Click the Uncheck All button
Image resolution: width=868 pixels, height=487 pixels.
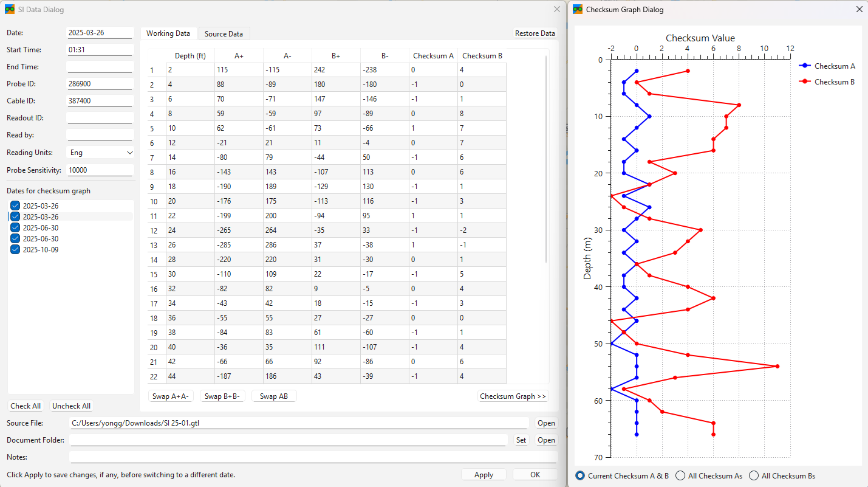[71, 406]
